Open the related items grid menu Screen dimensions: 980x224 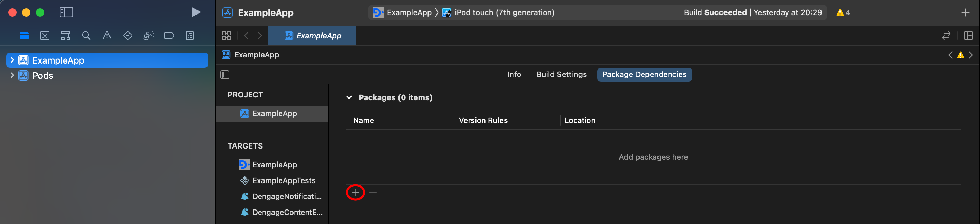click(x=227, y=36)
